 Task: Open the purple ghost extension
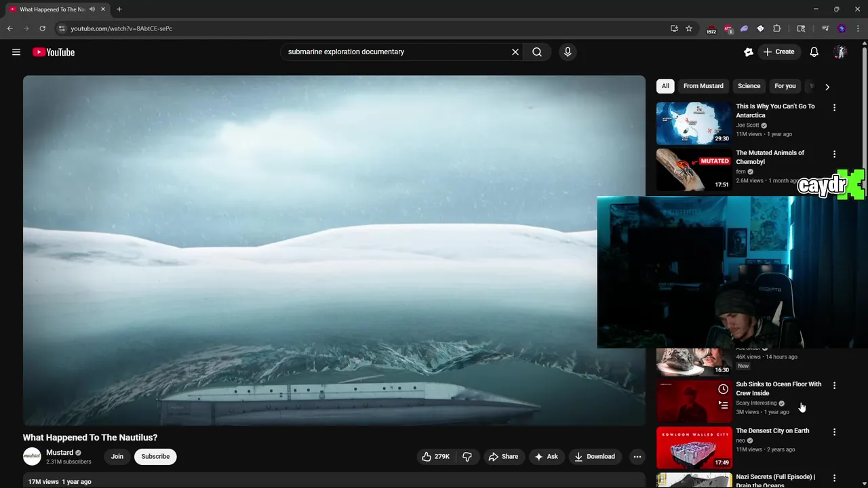[744, 28]
